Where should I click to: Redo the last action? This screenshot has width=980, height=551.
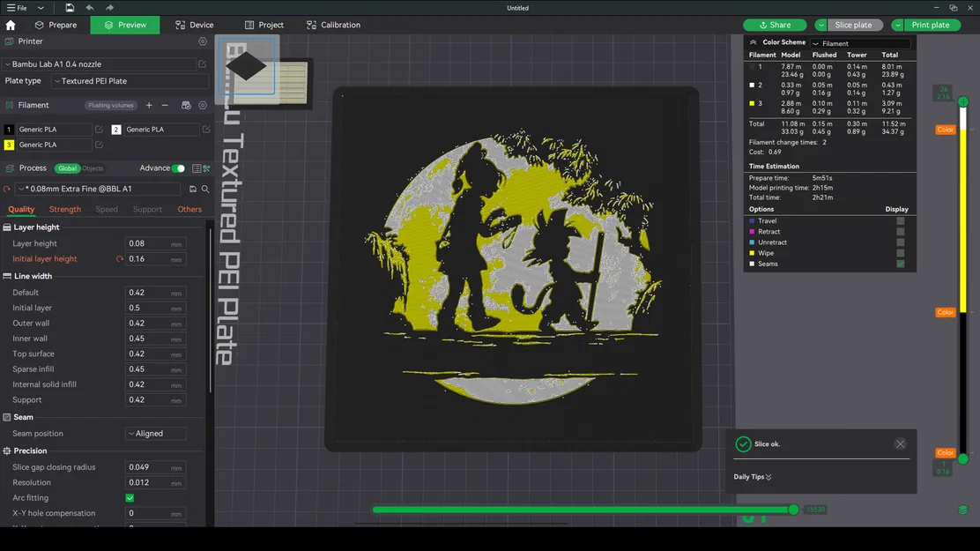[109, 8]
